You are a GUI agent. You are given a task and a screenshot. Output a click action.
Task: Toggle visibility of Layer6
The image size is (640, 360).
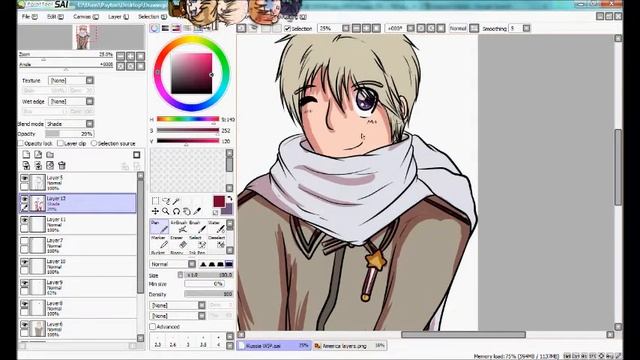tap(24, 325)
